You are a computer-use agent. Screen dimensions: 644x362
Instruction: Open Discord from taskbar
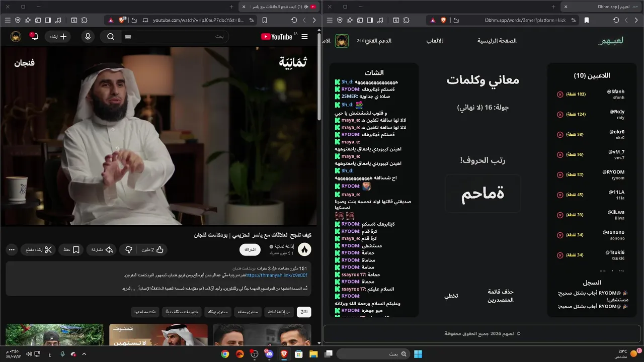coord(268,354)
